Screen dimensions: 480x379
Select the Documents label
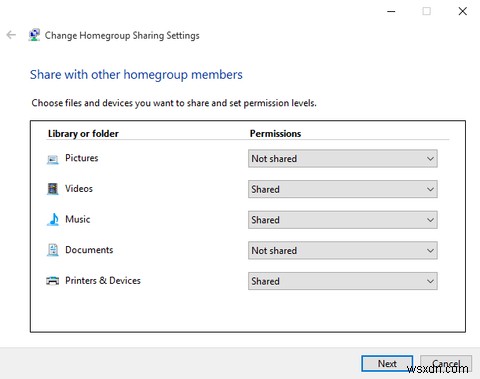pos(89,250)
